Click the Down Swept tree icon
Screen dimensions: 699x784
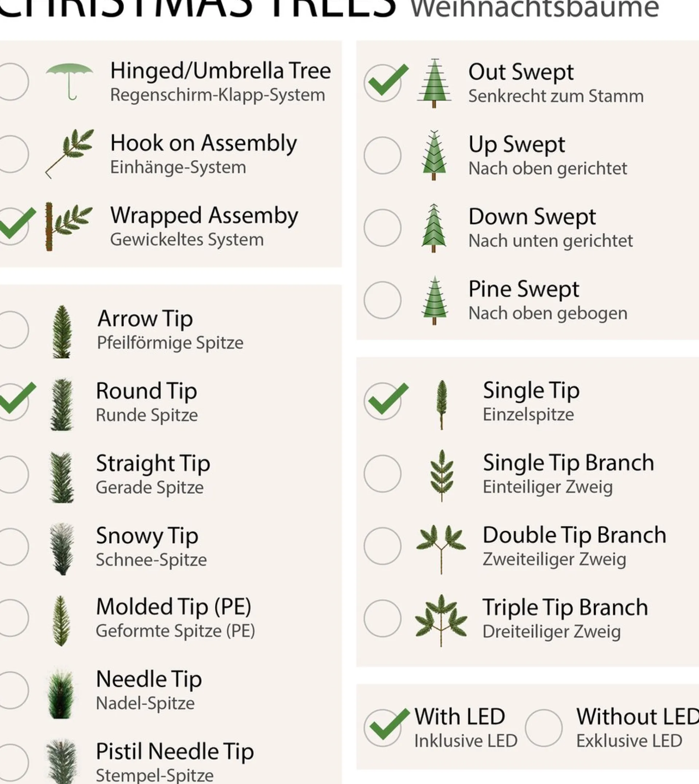point(434,228)
